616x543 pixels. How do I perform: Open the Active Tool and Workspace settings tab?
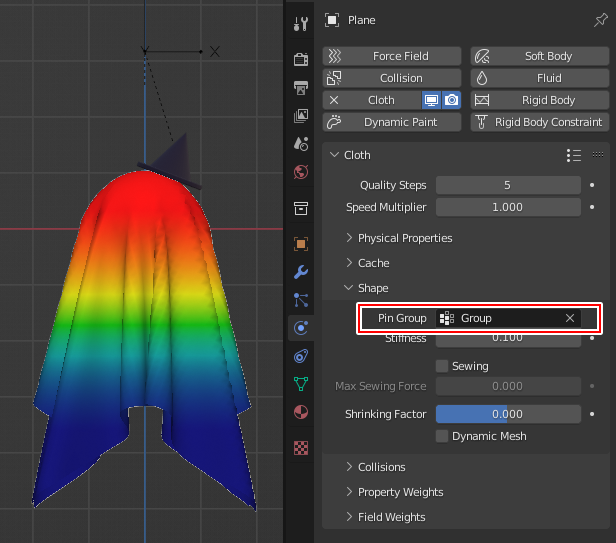300,22
